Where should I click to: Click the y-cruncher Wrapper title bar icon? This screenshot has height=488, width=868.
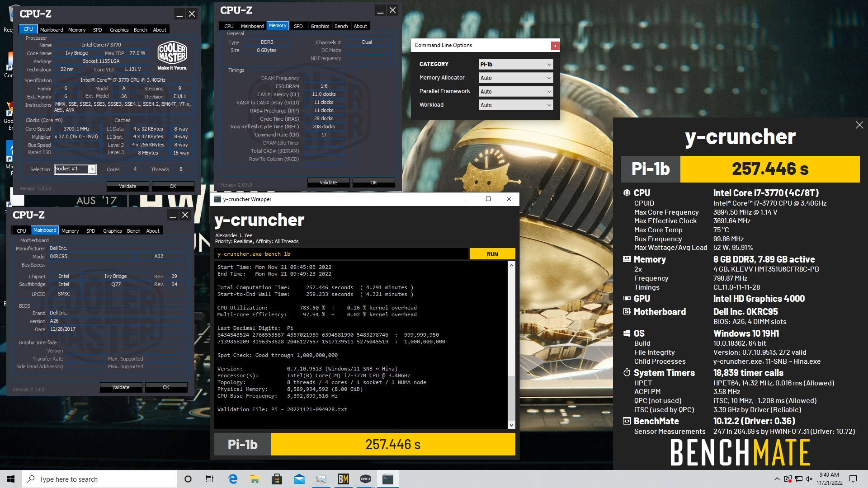click(217, 199)
